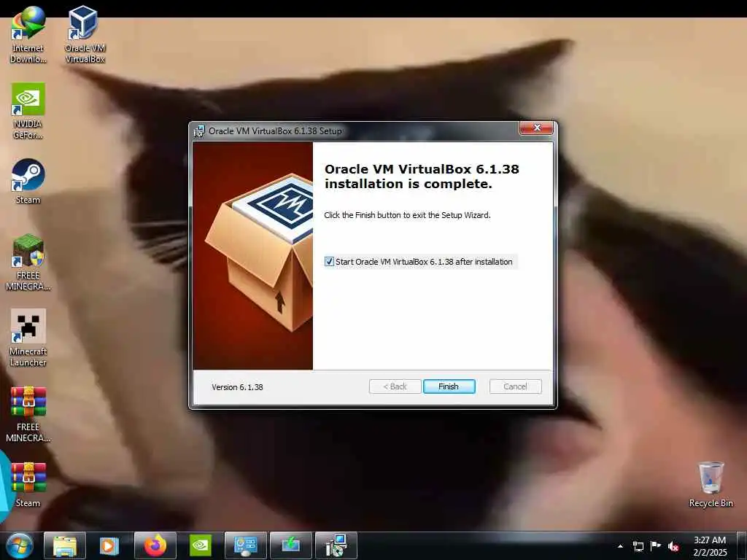
Task: Click the Version 6.1.38 text
Action: click(x=237, y=387)
